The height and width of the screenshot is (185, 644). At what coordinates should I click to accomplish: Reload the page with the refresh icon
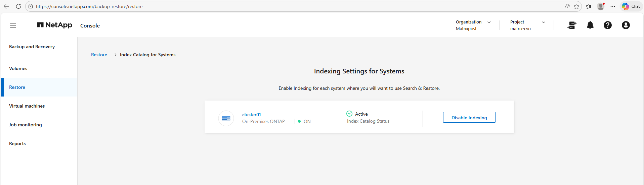pyautogui.click(x=18, y=6)
